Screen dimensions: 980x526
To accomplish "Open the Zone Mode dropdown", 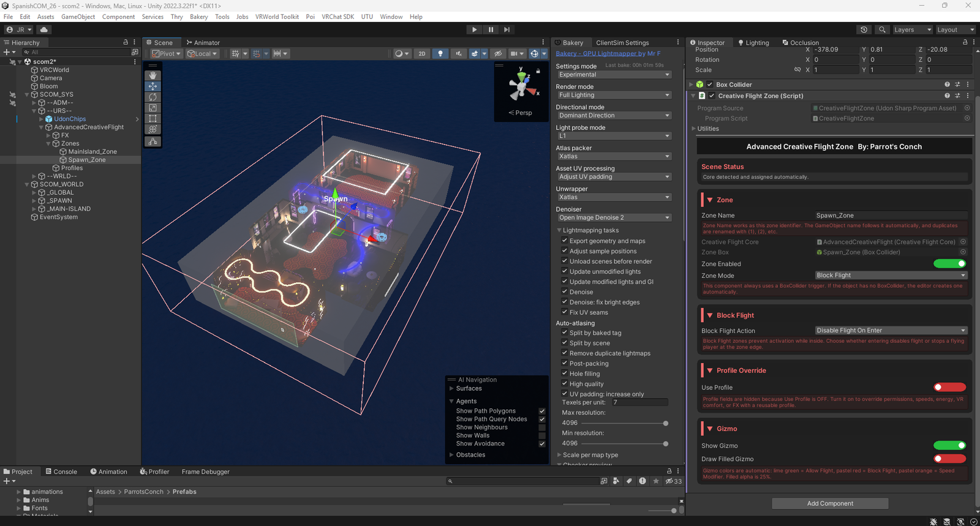I will coord(891,276).
